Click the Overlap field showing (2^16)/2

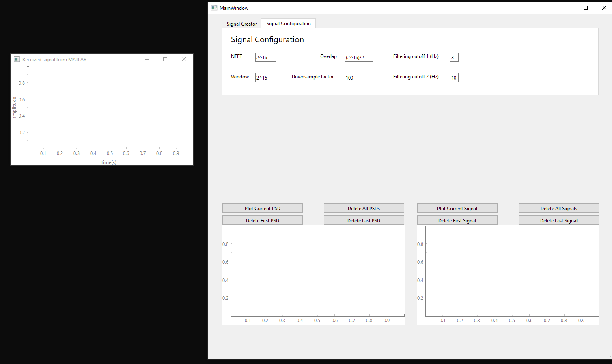click(359, 57)
